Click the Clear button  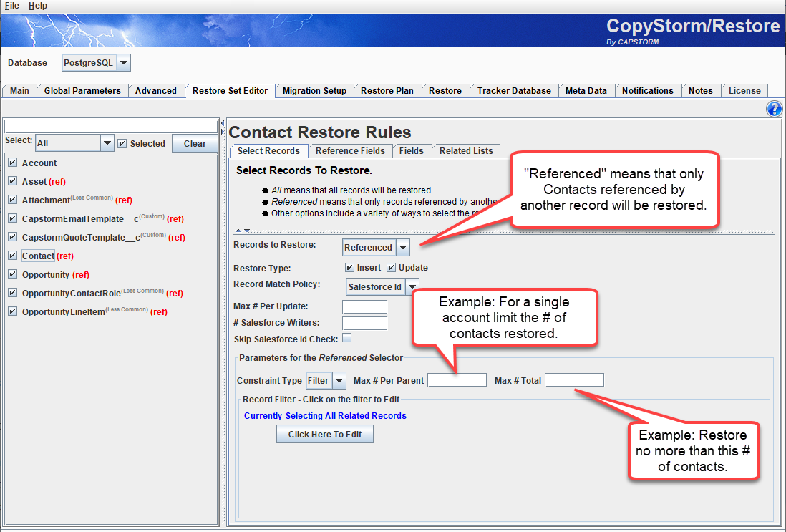pyautogui.click(x=195, y=143)
